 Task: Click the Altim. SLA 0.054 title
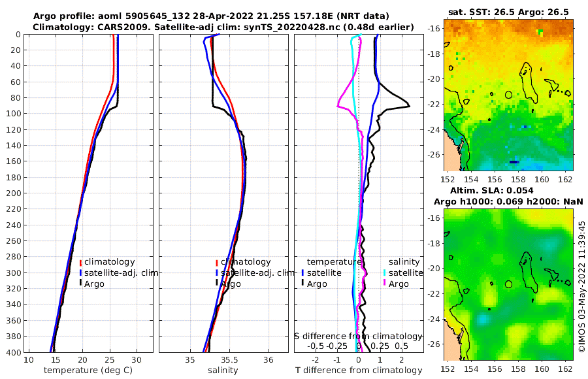(x=491, y=191)
